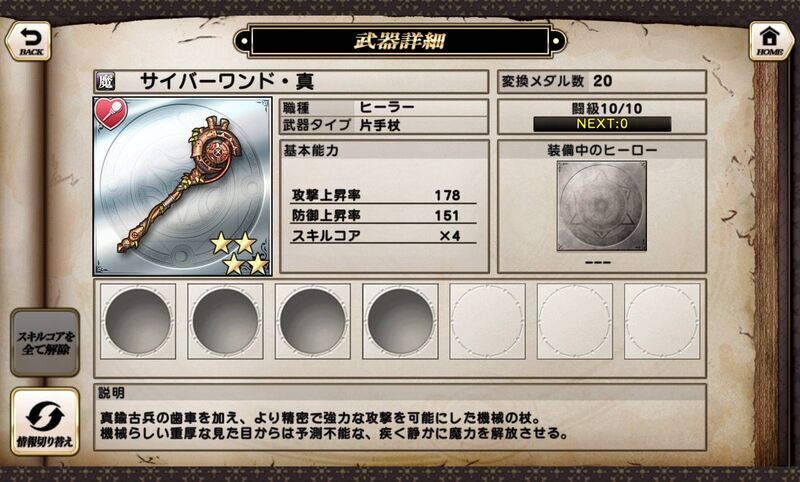The height and width of the screenshot is (482, 800).
Task: Click the 変換メダル数 20 field
Action: click(602, 82)
